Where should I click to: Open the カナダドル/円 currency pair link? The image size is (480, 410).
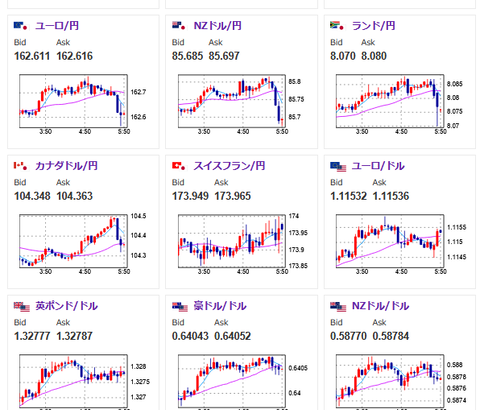coord(66,166)
